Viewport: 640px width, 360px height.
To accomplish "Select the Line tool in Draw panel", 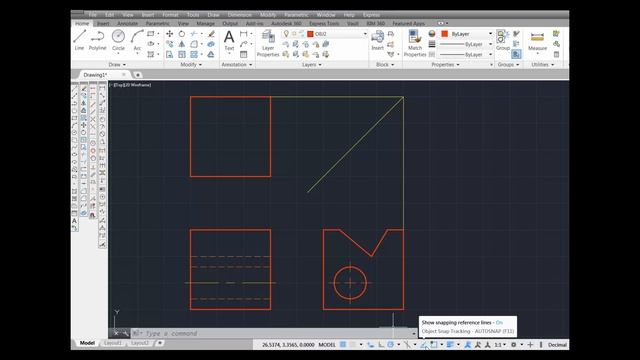I will [x=79, y=40].
